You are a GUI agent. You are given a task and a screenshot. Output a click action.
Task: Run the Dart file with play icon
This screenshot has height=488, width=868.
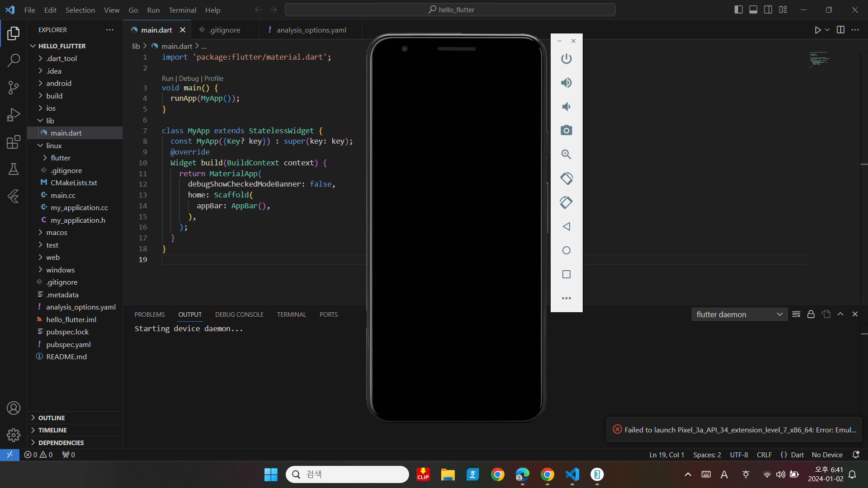tap(818, 30)
